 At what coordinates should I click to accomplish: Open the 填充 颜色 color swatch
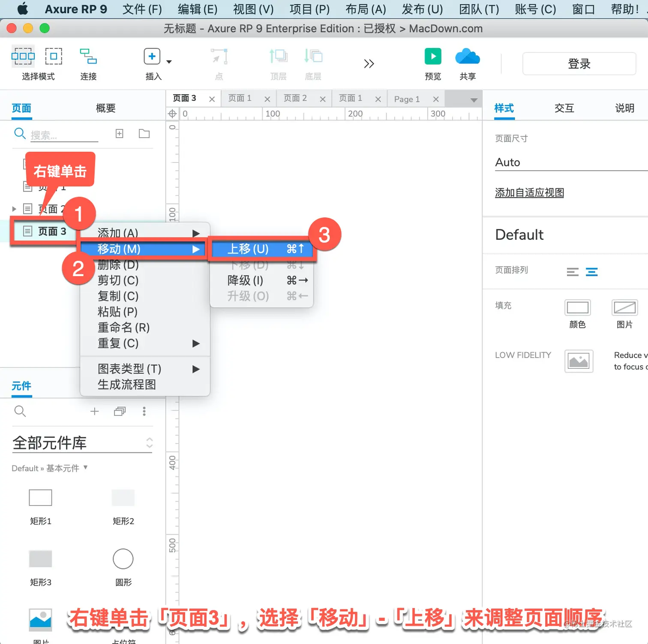point(577,308)
